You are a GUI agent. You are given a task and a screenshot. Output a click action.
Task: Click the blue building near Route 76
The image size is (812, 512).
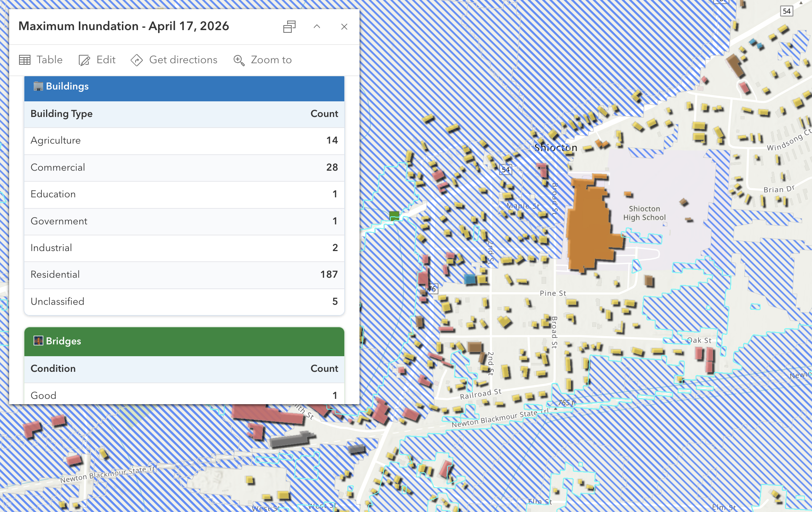point(470,279)
